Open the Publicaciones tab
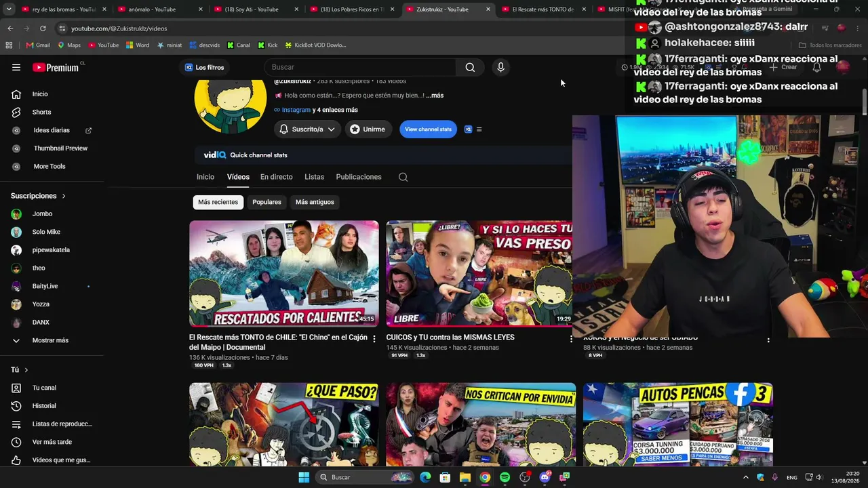868x488 pixels. pos(359,177)
